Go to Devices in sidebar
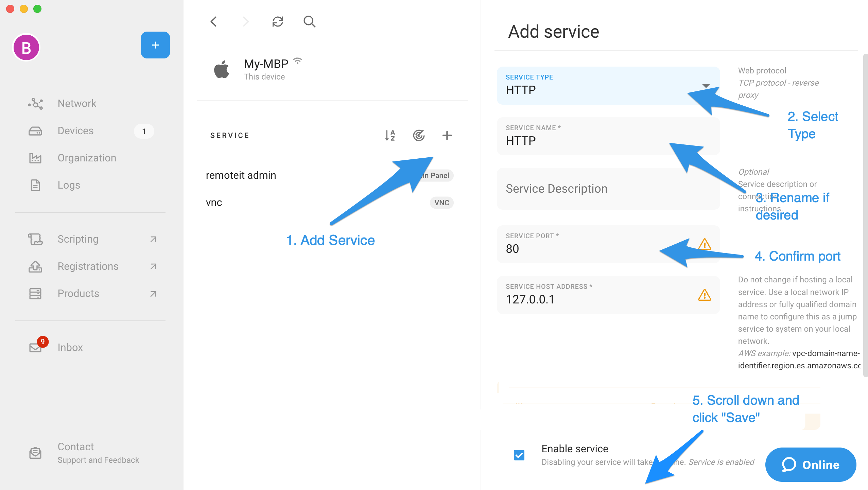This screenshot has height=490, width=868. pos(75,131)
